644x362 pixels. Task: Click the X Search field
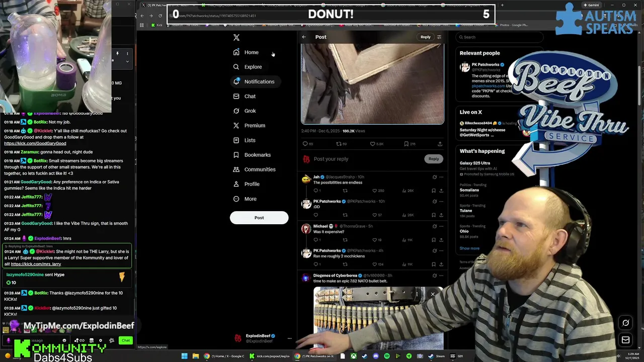[x=500, y=37]
